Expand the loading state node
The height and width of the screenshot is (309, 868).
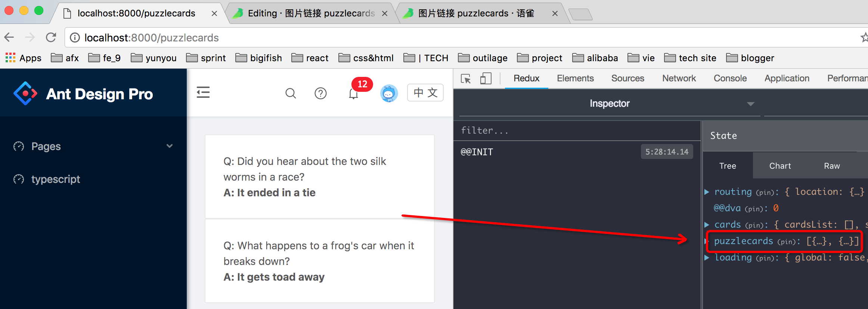click(707, 257)
